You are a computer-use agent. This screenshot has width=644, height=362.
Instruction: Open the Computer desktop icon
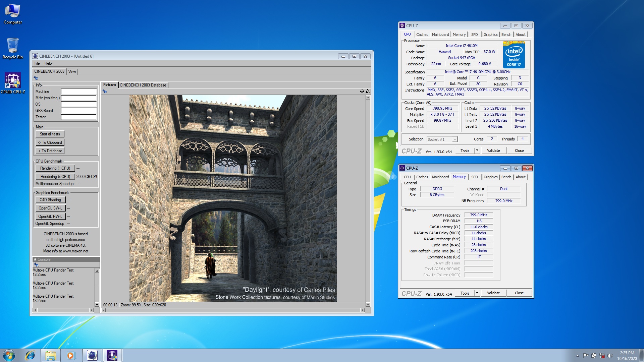click(13, 14)
